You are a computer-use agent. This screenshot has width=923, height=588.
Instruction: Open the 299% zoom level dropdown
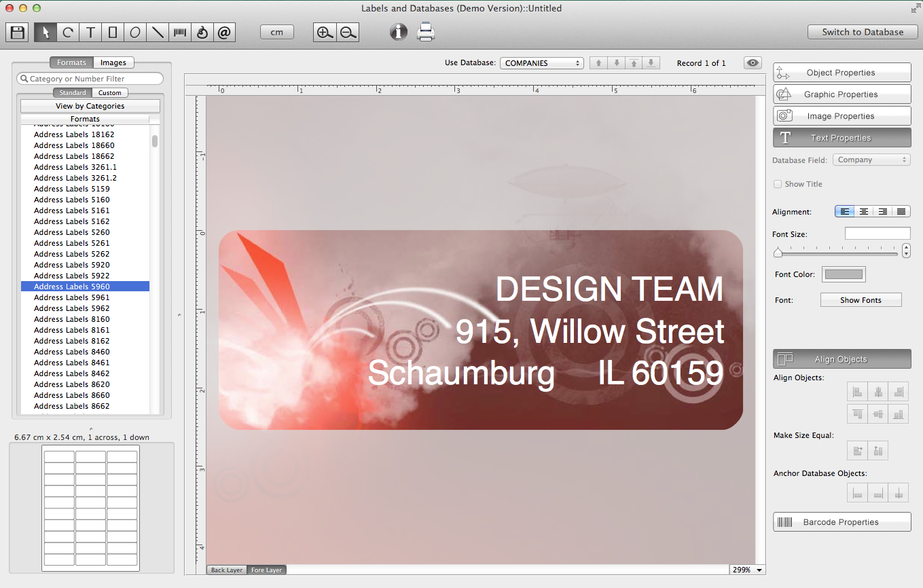(747, 570)
